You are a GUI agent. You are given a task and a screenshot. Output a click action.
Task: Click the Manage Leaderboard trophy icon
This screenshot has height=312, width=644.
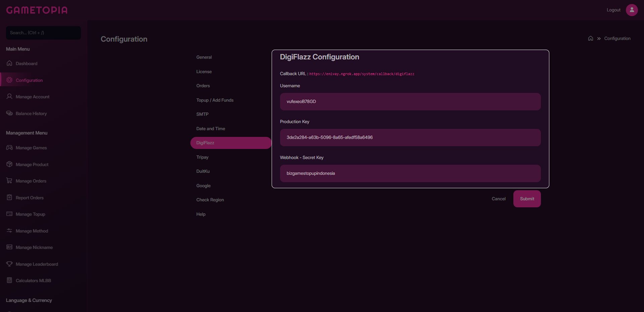coord(9,264)
